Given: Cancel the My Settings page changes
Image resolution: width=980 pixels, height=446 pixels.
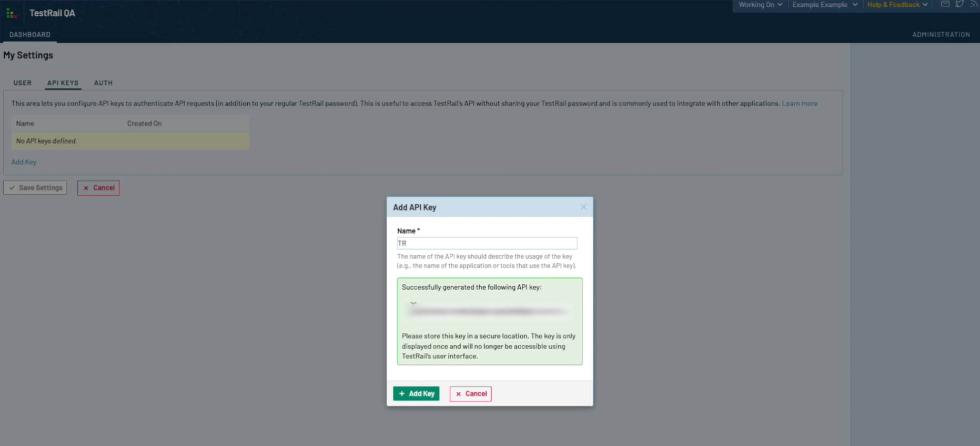Looking at the screenshot, I should pyautogui.click(x=98, y=188).
